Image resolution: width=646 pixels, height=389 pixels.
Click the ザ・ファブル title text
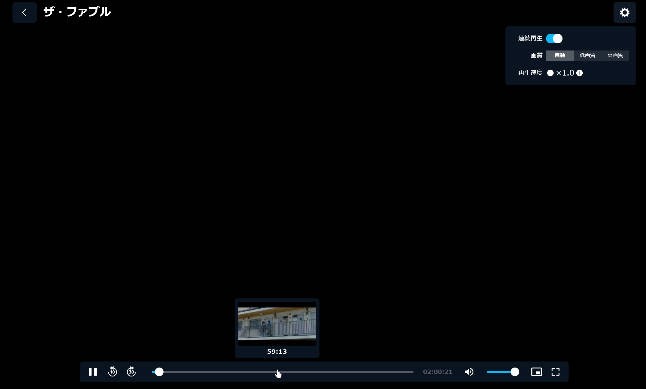coord(77,12)
